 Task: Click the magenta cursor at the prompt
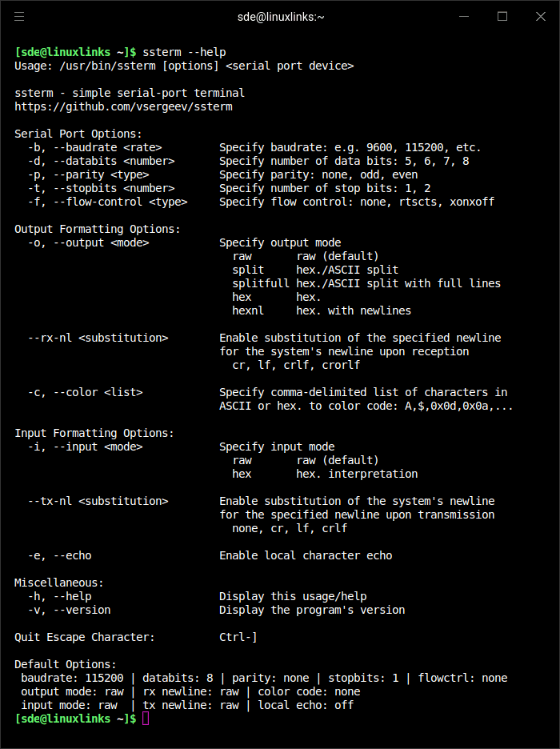pos(146,719)
